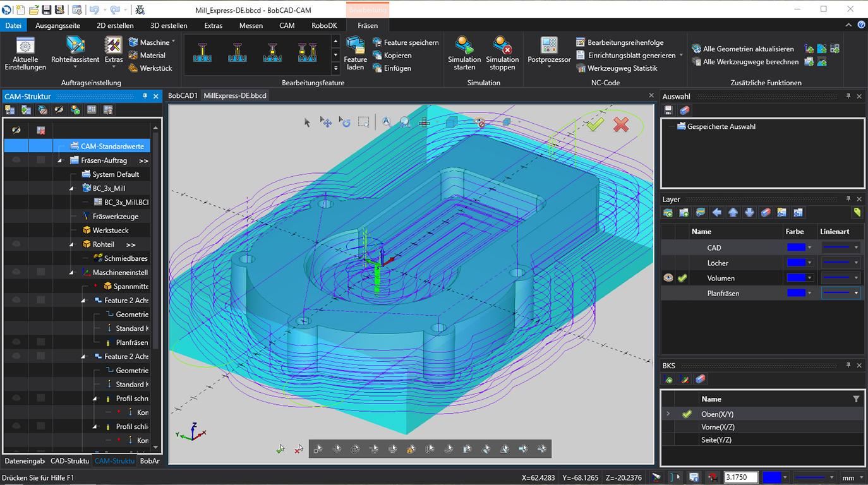The height and width of the screenshot is (485, 868).
Task: Open Farbe dropdown for CAD layer
Action: [x=810, y=248]
